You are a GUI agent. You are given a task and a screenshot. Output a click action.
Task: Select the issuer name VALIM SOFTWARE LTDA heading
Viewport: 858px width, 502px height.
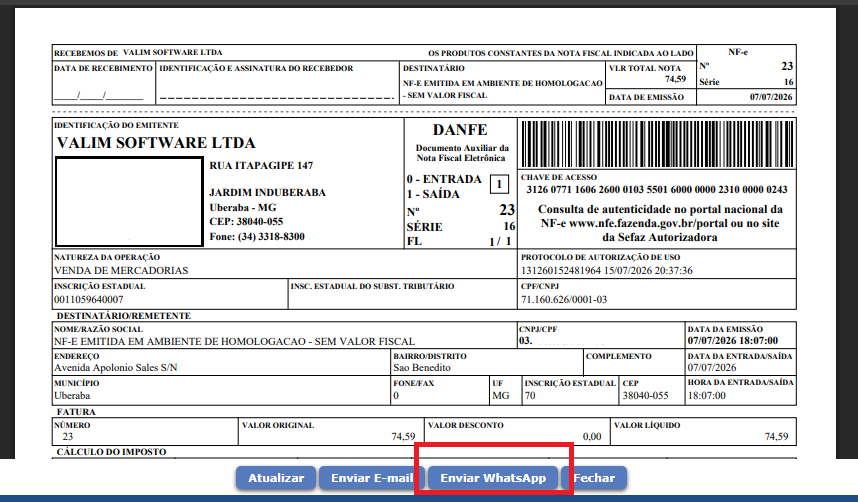coord(156,143)
